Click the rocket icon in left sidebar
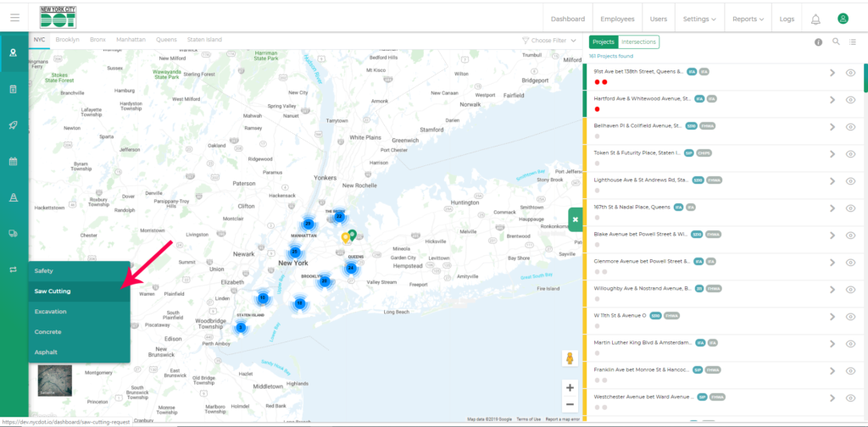This screenshot has width=868, height=427. [x=14, y=125]
